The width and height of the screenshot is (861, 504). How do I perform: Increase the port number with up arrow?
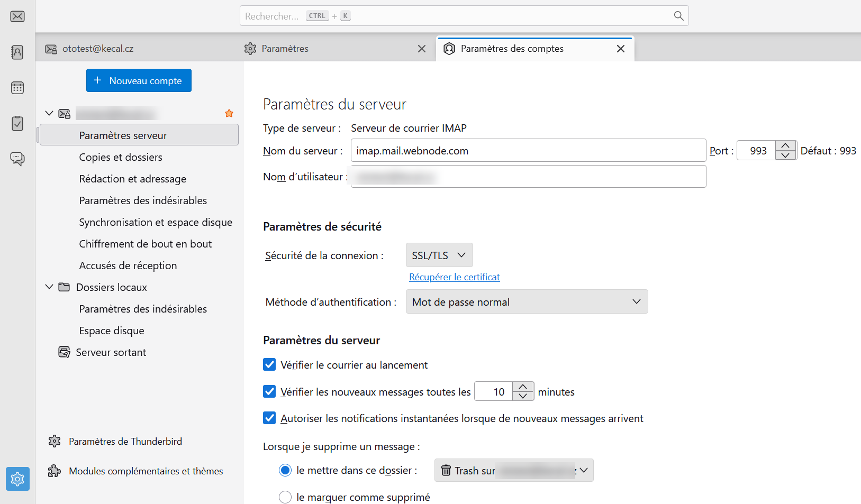(x=785, y=145)
